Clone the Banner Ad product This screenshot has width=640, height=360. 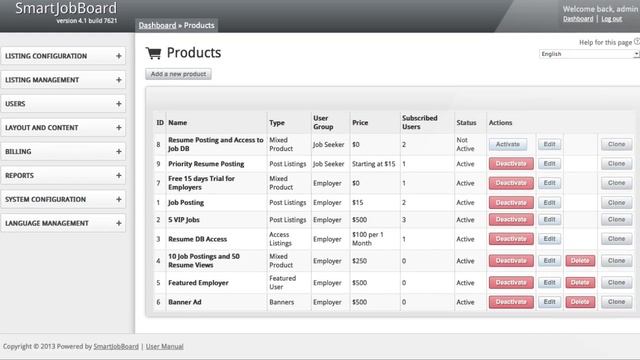point(616,302)
